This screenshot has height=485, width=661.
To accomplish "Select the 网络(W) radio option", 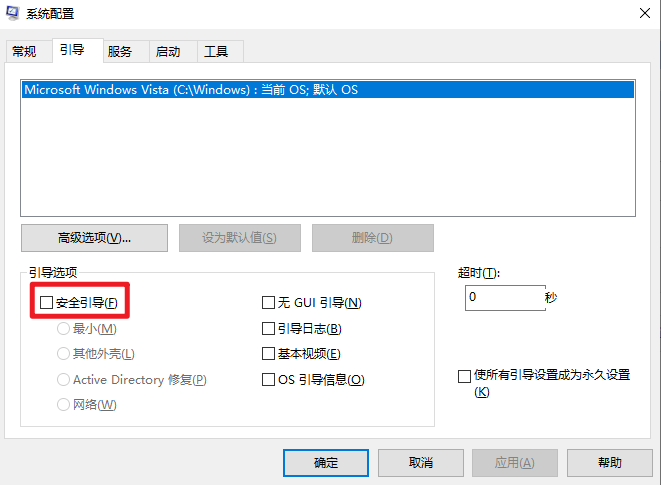I will click(63, 405).
